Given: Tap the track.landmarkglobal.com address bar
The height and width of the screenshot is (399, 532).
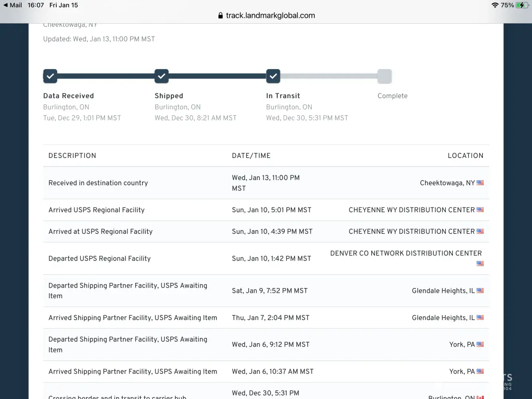Looking at the screenshot, I should (x=270, y=16).
